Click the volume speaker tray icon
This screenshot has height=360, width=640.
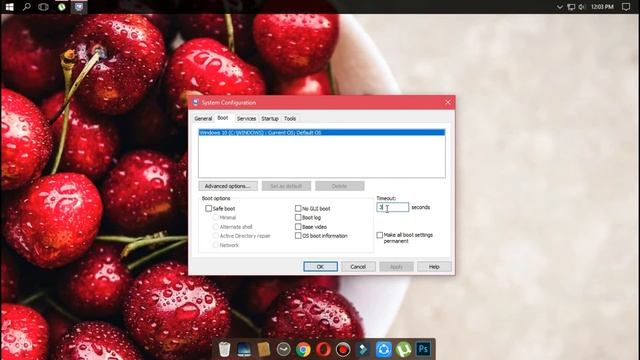click(x=581, y=7)
